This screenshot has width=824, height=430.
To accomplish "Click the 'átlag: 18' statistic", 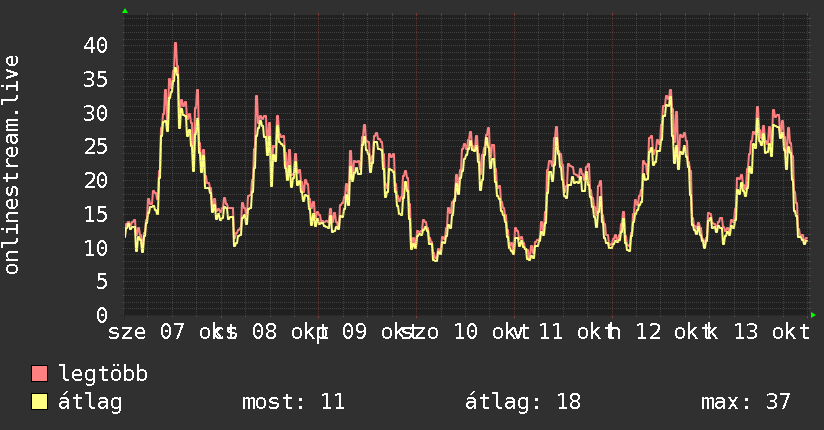I will pyautogui.click(x=523, y=402).
